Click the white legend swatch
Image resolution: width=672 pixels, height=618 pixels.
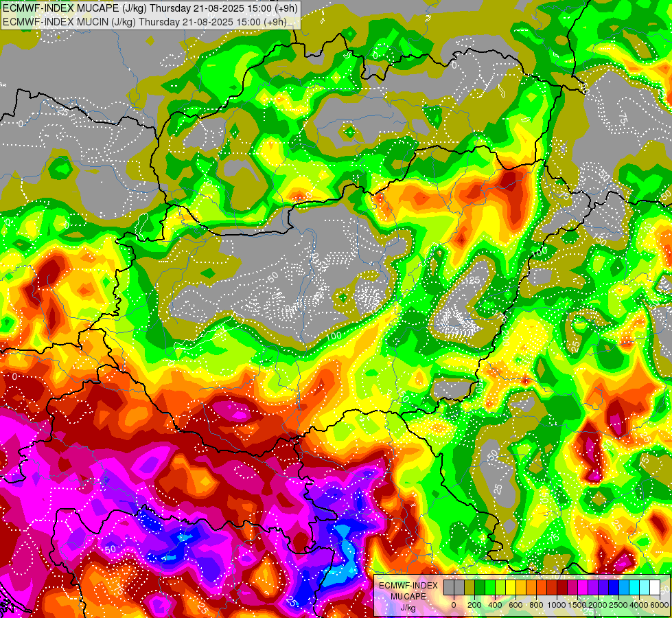(x=656, y=588)
